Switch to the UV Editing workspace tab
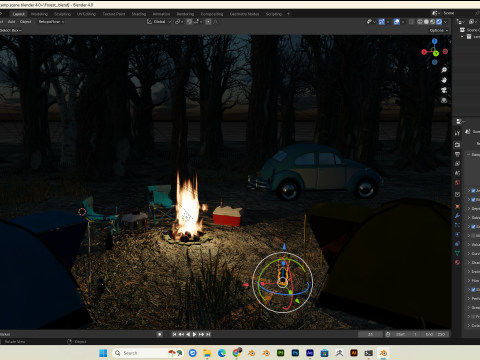Screen dimensions: 480x360 pos(86,14)
